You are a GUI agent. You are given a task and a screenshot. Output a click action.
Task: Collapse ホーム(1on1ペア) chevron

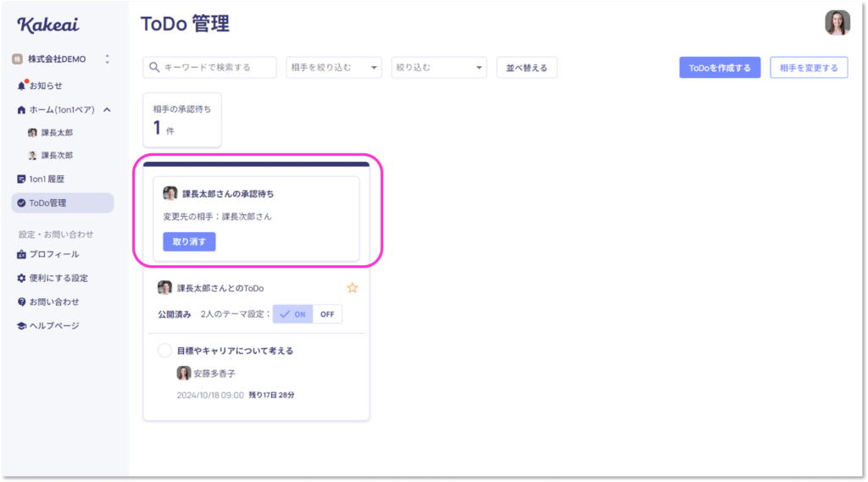(107, 109)
